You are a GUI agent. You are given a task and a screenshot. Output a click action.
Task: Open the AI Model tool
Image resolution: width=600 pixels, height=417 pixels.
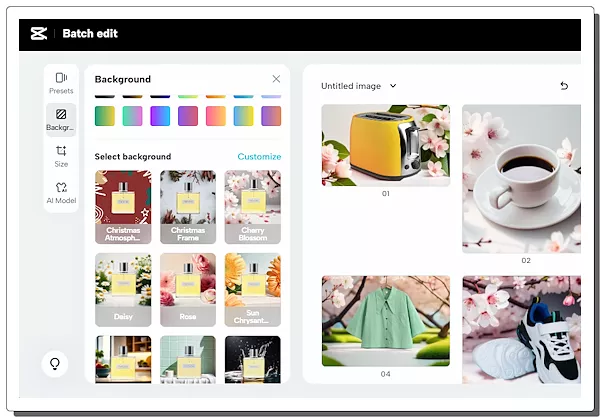tap(61, 193)
